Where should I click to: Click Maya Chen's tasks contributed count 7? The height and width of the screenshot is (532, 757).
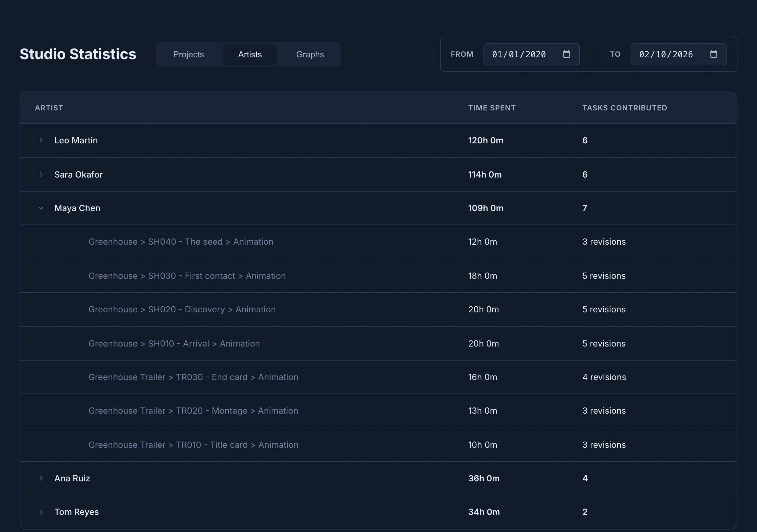click(585, 208)
